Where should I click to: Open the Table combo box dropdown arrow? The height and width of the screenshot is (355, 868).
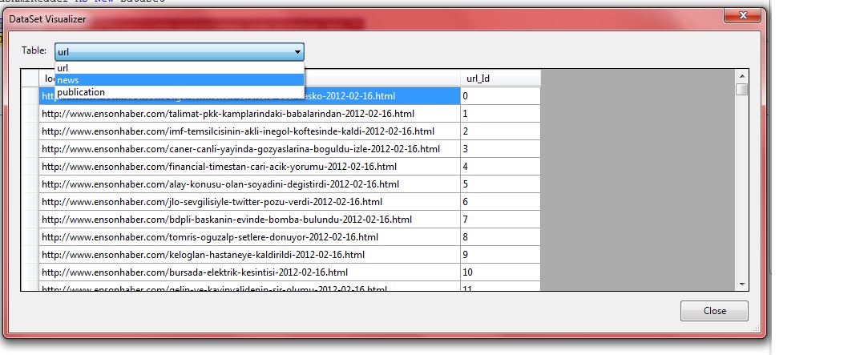[x=297, y=52]
